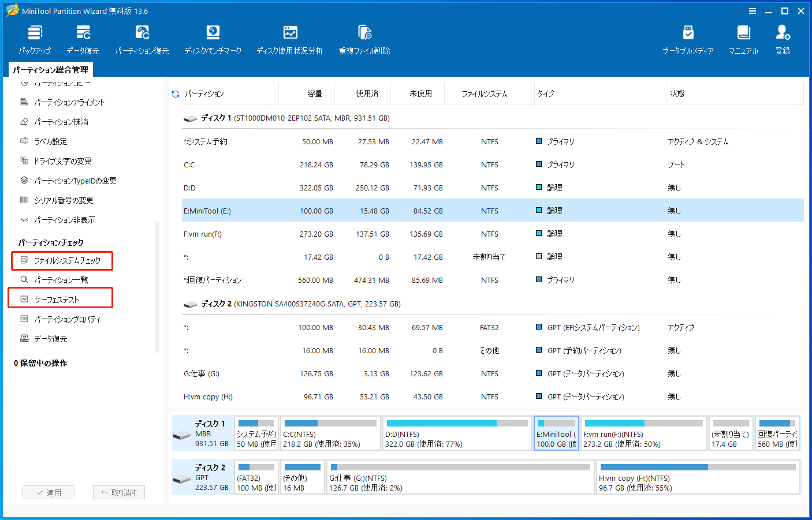Open ディスクベンチマーク tool
The height and width of the screenshot is (520, 812).
[213, 40]
